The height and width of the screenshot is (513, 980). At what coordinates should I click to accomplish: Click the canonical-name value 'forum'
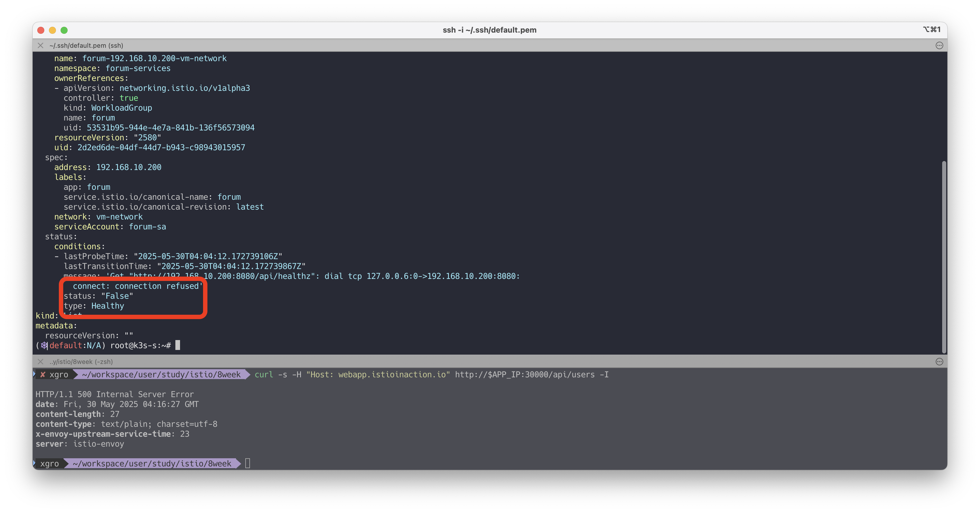point(229,197)
